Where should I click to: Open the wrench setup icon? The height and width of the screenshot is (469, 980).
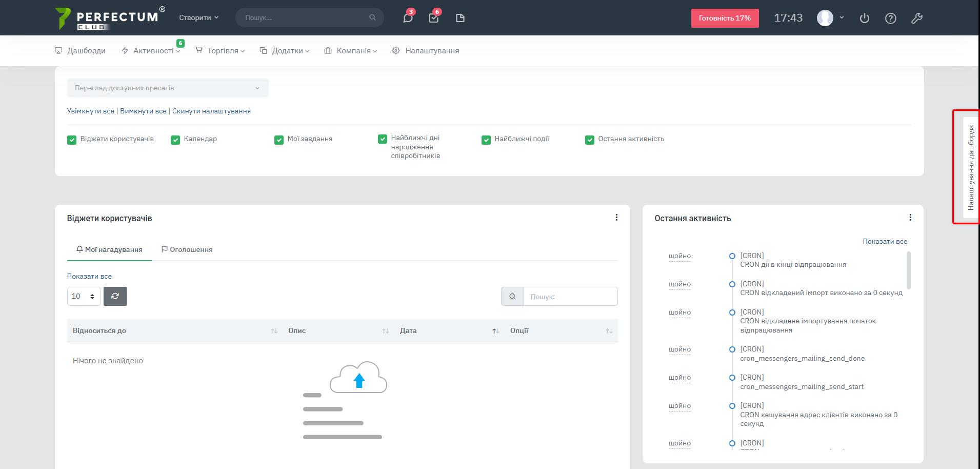[917, 18]
